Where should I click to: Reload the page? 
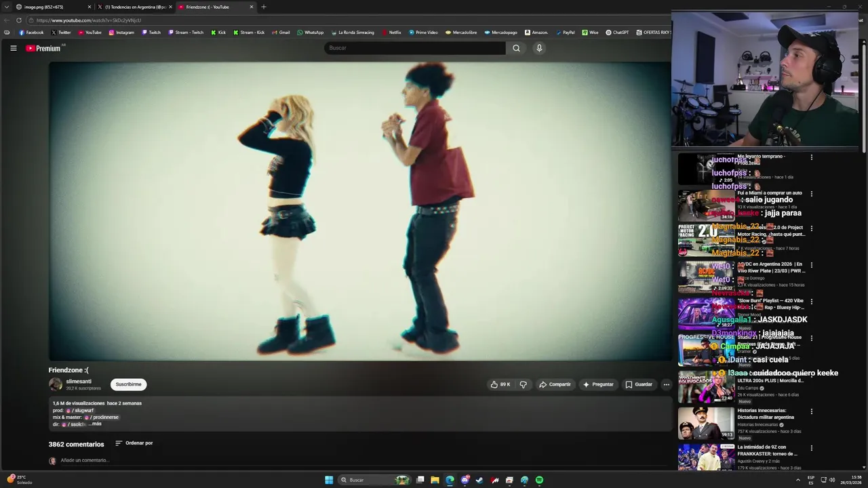pyautogui.click(x=19, y=20)
